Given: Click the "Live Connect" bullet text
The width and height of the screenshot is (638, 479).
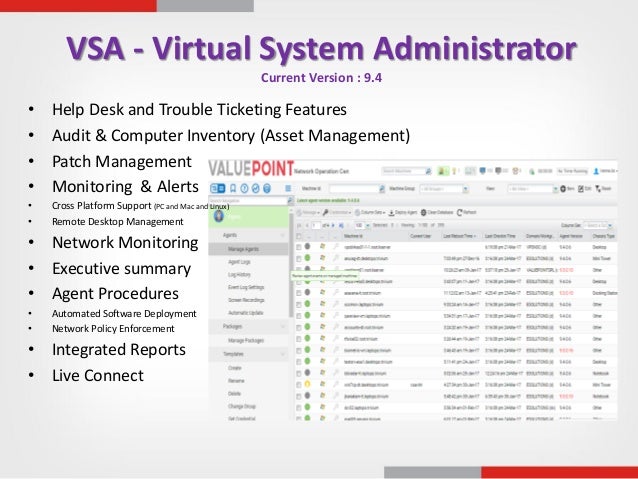Looking at the screenshot, I should tap(98, 375).
